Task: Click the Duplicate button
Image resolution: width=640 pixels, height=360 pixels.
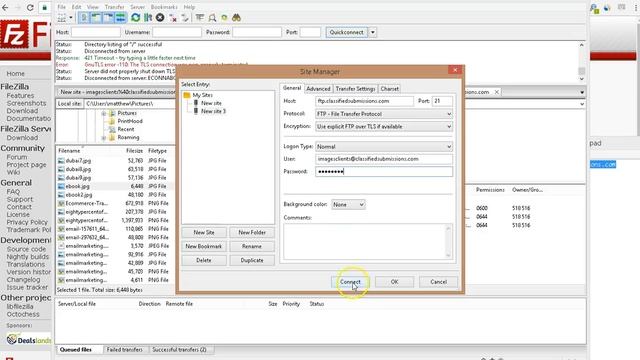Action: tap(252, 260)
